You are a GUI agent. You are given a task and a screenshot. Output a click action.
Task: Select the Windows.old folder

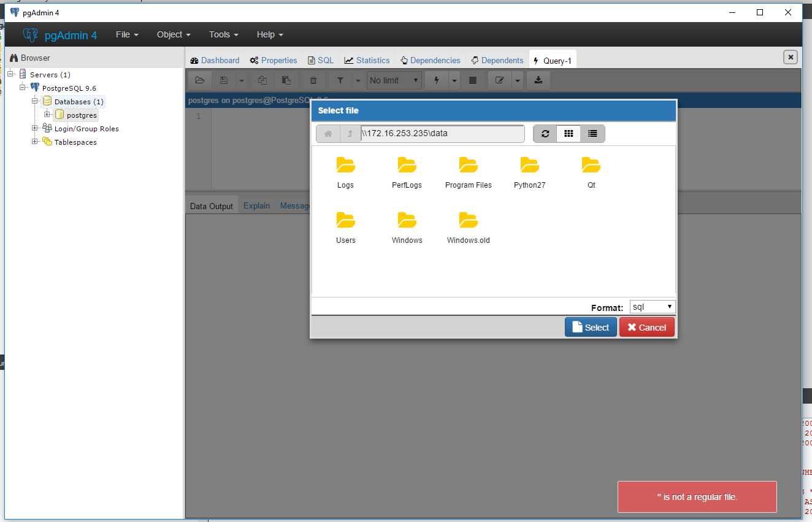click(468, 221)
